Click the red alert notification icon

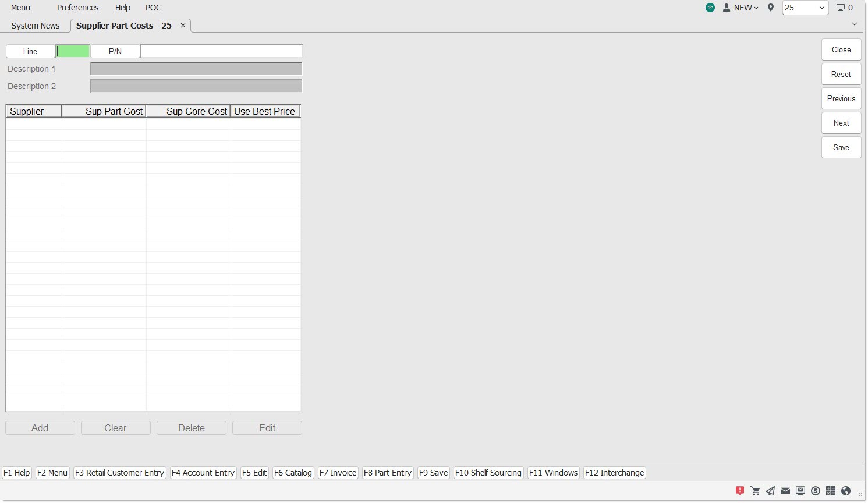point(740,491)
